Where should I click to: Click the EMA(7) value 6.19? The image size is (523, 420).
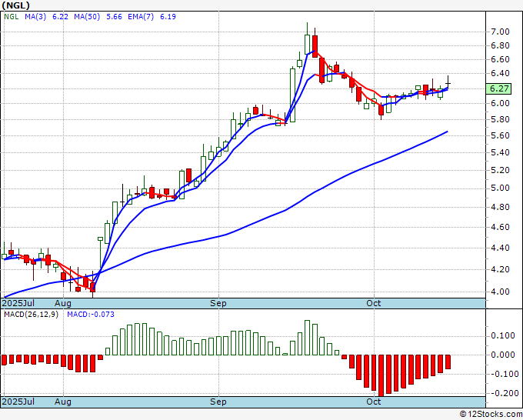(168, 17)
